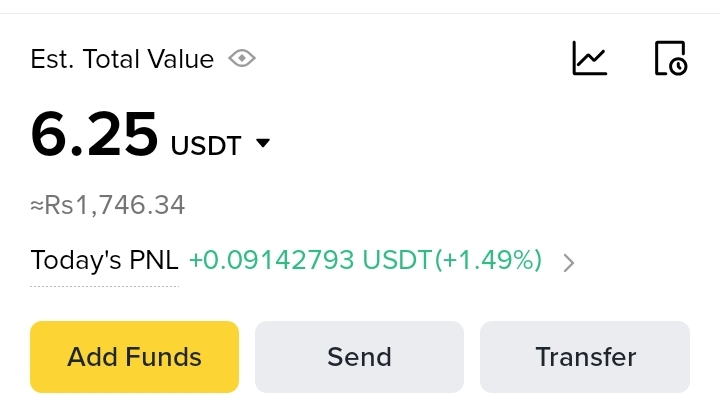Open the transaction history clock icon
Image resolution: width=720 pixels, height=404 pixels.
pyautogui.click(x=670, y=58)
